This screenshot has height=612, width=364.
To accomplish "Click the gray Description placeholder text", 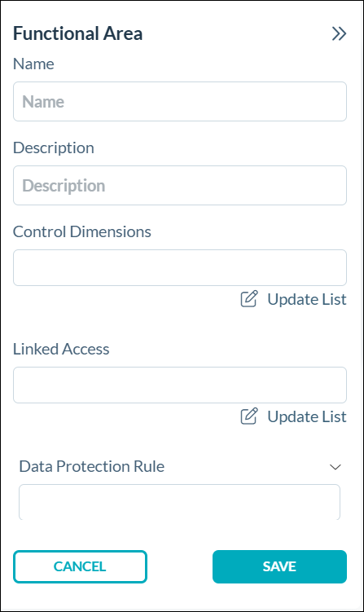I will pyautogui.click(x=64, y=186).
